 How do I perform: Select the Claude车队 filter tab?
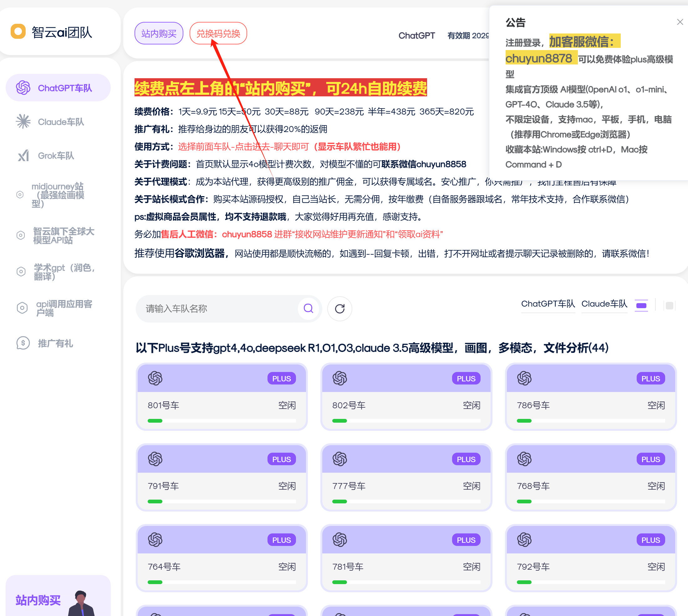[604, 304]
